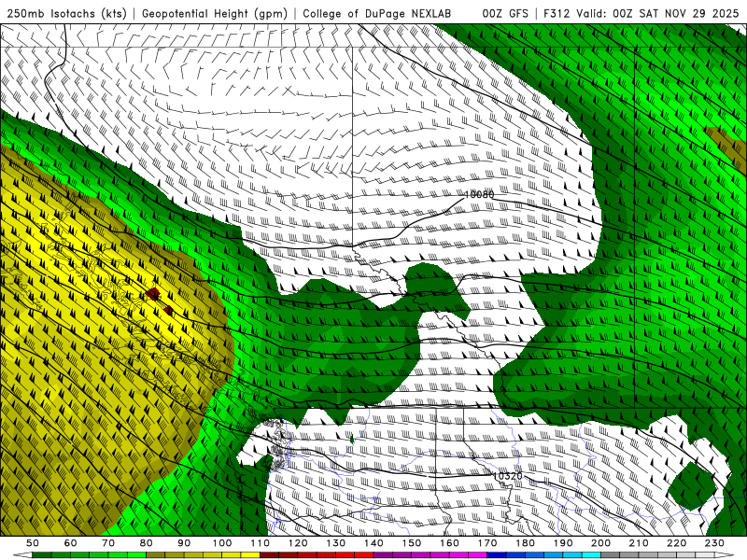Click the right arrow tip of the color bar
747x560 pixels.
[725, 555]
